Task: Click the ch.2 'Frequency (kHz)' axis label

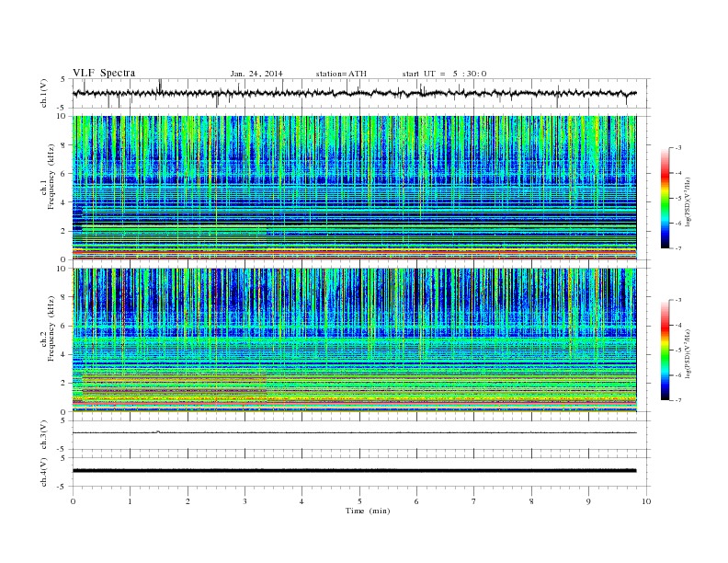Action: point(51,327)
